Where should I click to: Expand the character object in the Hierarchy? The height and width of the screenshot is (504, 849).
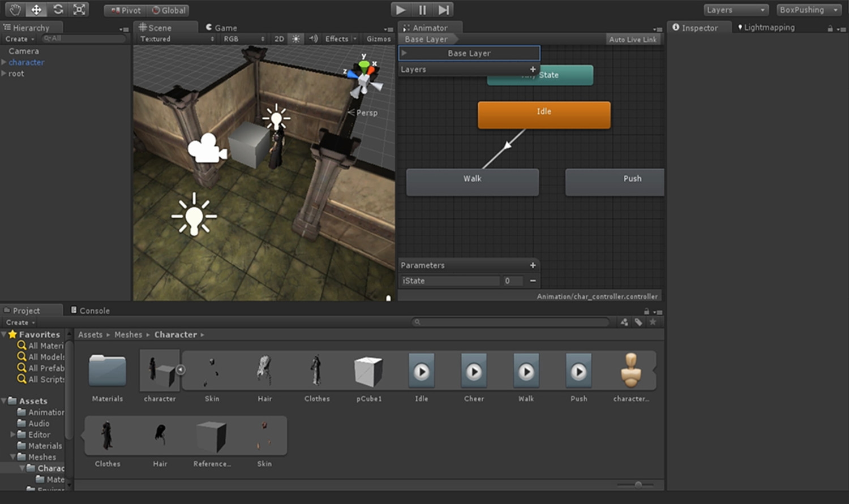coord(5,62)
